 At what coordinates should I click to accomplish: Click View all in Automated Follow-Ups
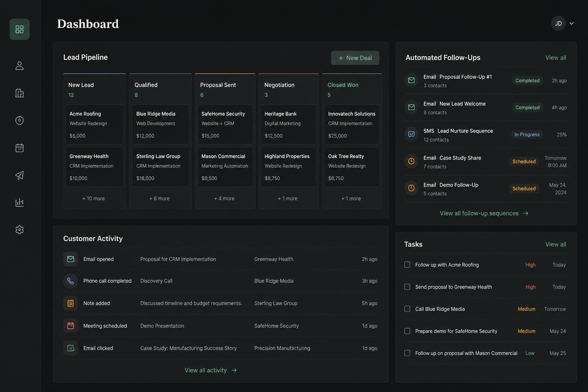pos(556,57)
